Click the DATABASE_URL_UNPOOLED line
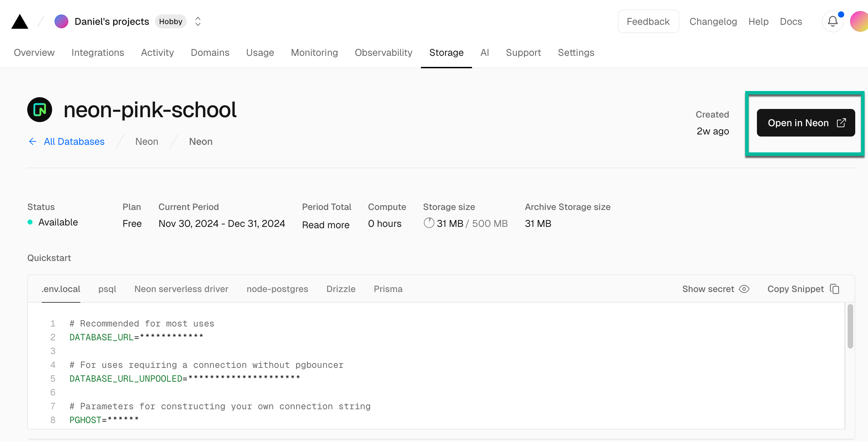The width and height of the screenshot is (868, 442). (x=185, y=378)
